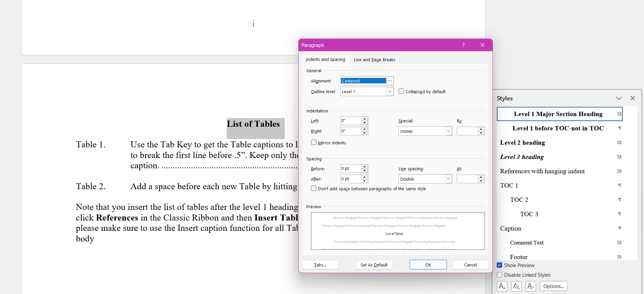
Task: Click the Right indentation input field
Action: pyautogui.click(x=351, y=131)
